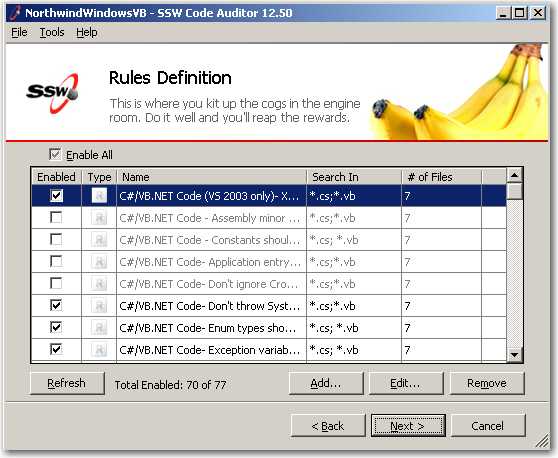Click the scroll up arrow of the rules list
This screenshot has width=558, height=458.
pos(514,175)
